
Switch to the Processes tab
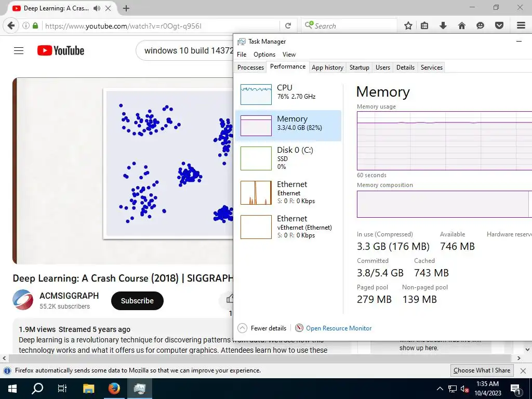pos(250,67)
